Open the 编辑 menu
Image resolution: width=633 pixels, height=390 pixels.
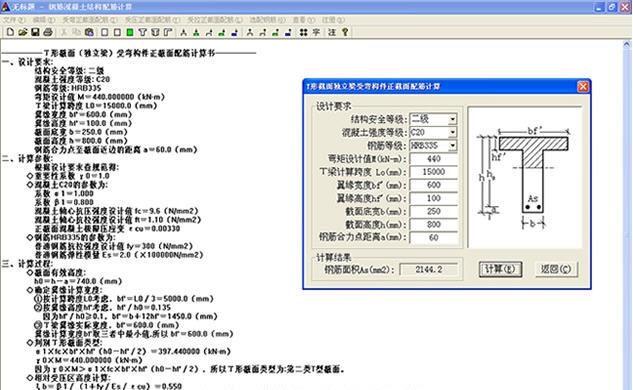click(x=44, y=19)
